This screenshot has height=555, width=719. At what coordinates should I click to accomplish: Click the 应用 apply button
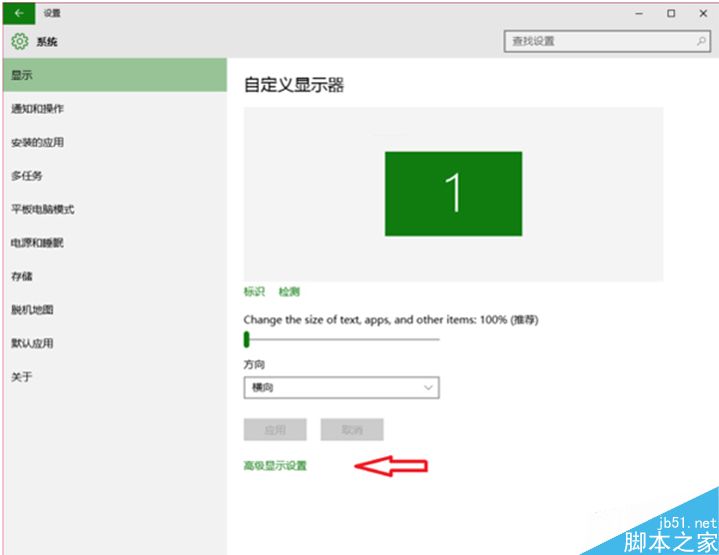[275, 429]
